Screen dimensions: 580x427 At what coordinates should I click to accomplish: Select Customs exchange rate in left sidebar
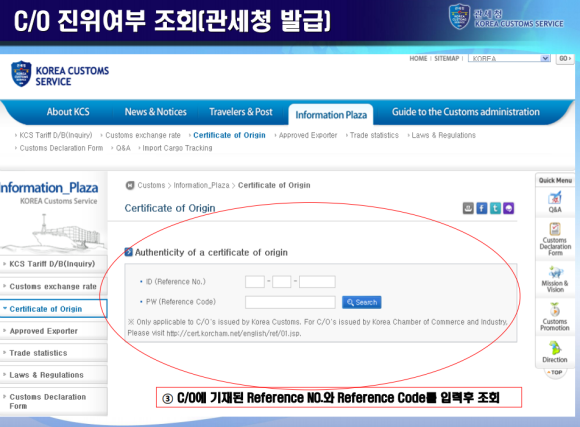[x=54, y=286]
